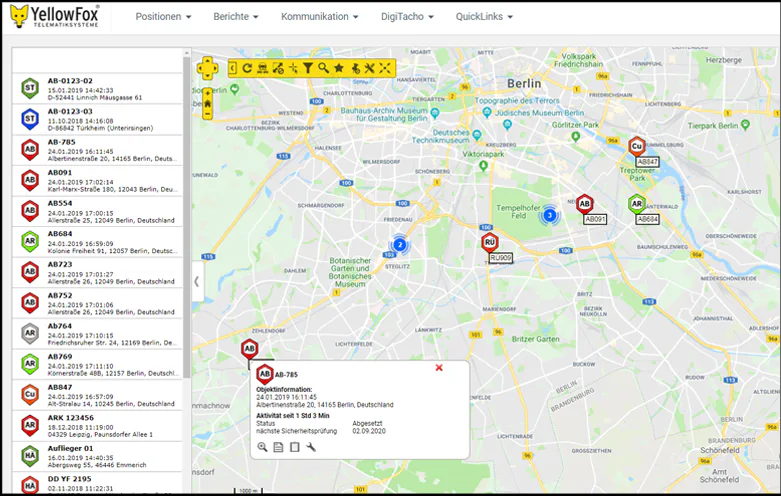Click the blue cluster marker showing 2
Viewport: 781px width, 496px height.
click(399, 245)
